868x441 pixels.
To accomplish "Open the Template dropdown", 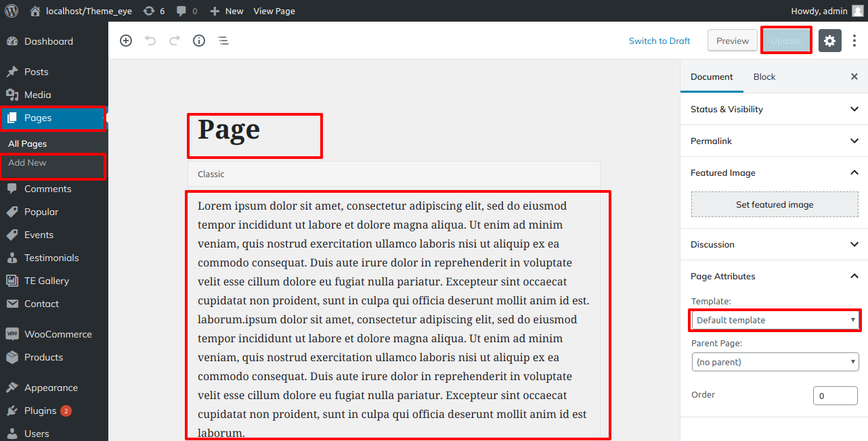I will (x=775, y=320).
